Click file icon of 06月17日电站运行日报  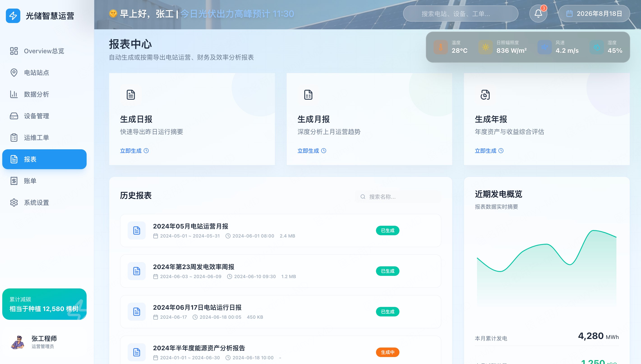[136, 312]
